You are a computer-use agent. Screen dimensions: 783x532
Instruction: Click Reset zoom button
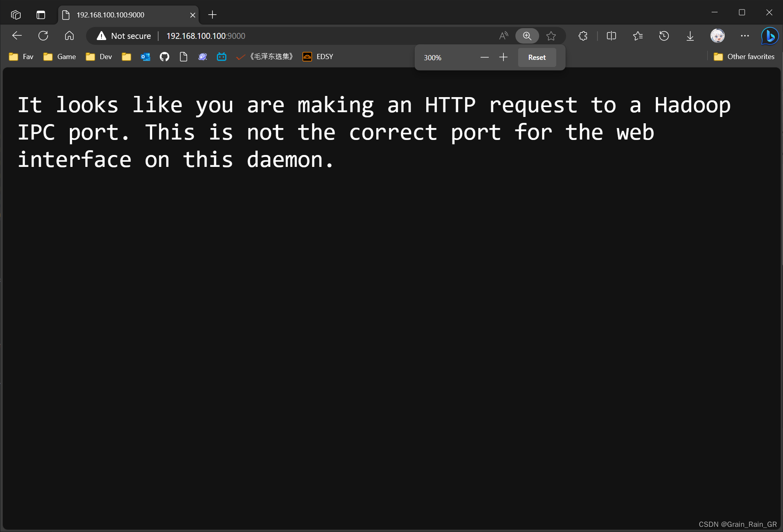tap(537, 57)
